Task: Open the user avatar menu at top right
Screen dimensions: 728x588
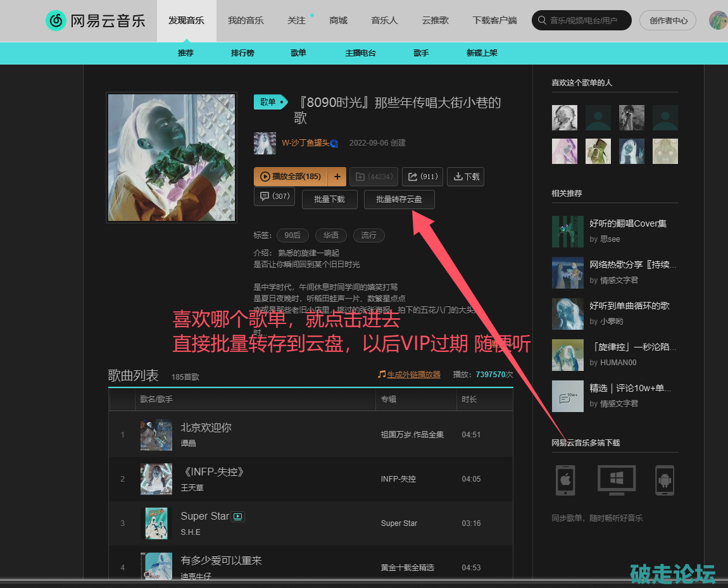Action: [x=718, y=20]
